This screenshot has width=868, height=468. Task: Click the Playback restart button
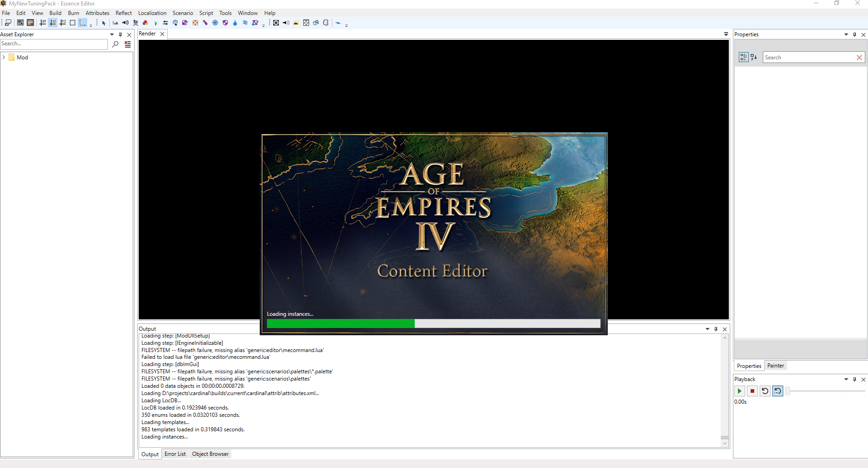(765, 391)
